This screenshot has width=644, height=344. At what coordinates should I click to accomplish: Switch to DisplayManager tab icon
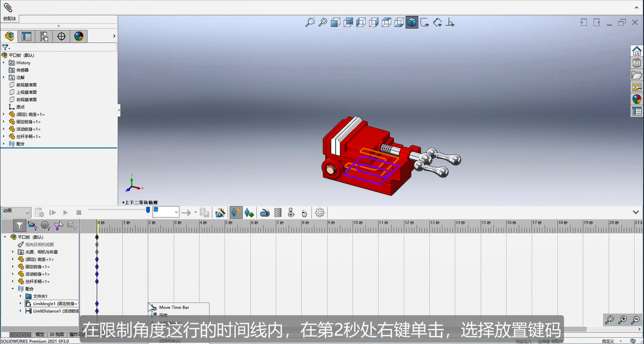(x=78, y=36)
